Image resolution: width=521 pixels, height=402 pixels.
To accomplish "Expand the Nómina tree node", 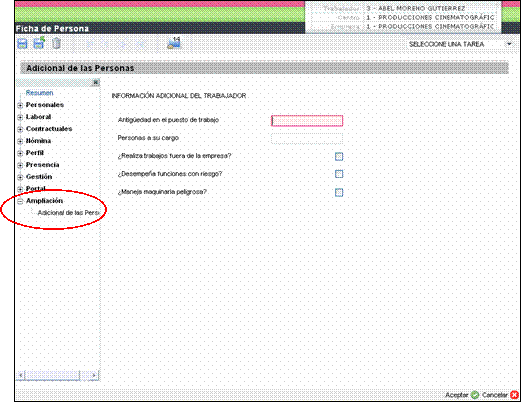I will coord(20,141).
